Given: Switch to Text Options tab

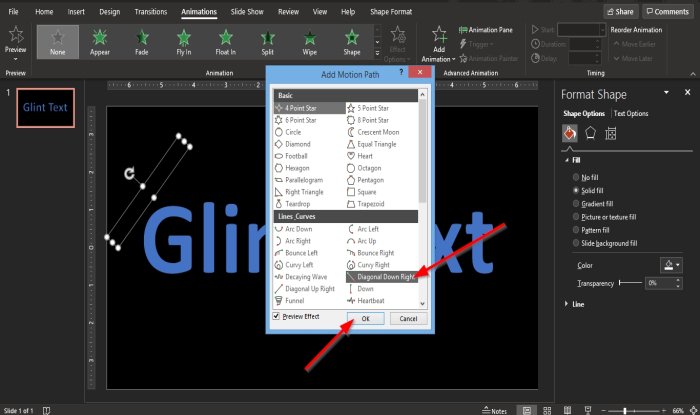Looking at the screenshot, I should 631,113.
